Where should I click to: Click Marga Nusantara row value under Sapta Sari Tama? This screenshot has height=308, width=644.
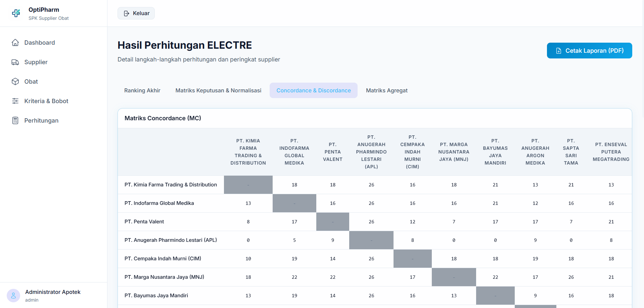(571, 277)
